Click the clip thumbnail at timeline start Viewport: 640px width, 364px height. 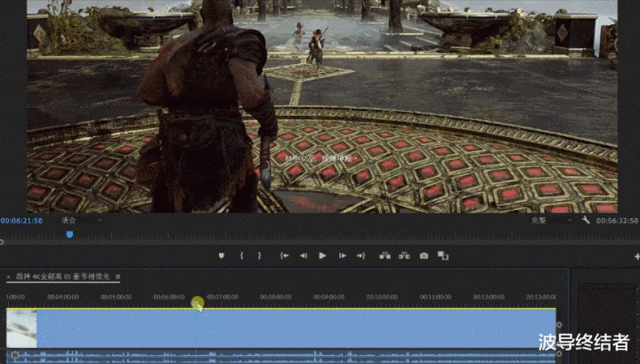click(x=21, y=328)
